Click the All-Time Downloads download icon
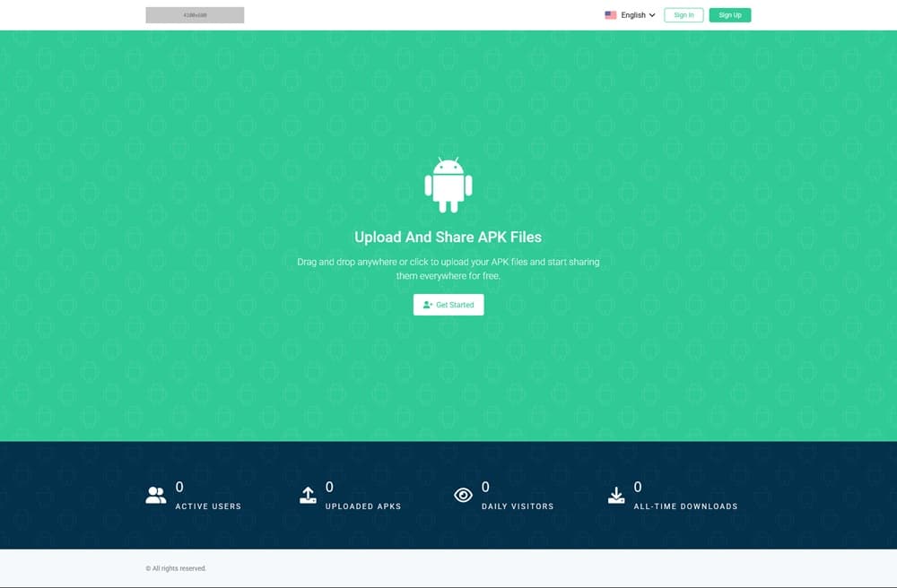The width and height of the screenshot is (897, 588). pyautogui.click(x=616, y=495)
